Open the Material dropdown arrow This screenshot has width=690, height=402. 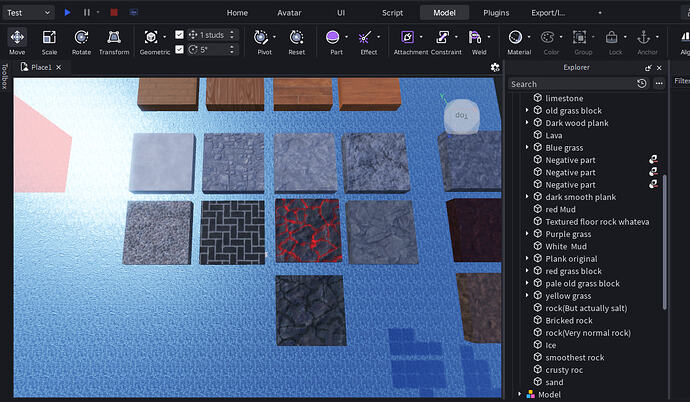point(529,37)
